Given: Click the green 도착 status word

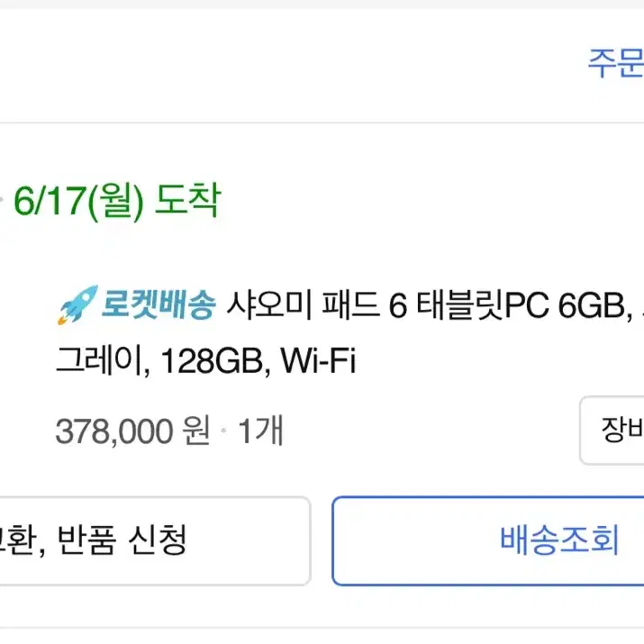Looking at the screenshot, I should 188,200.
